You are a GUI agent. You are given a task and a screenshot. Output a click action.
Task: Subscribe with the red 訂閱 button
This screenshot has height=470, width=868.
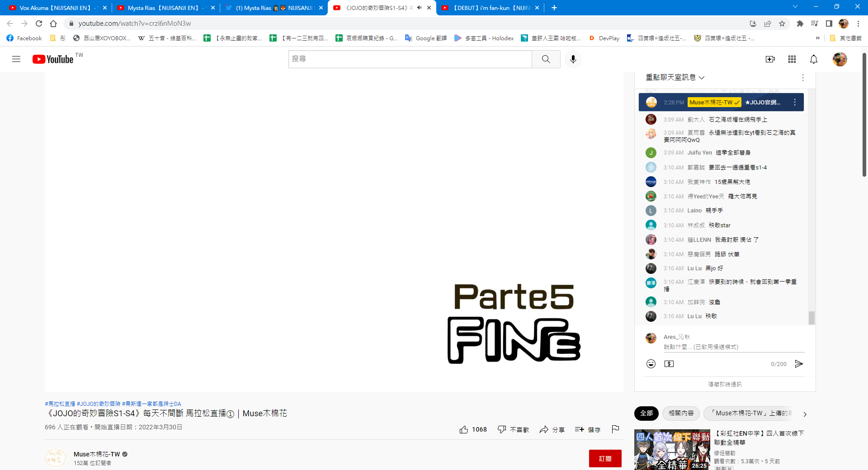(605, 458)
